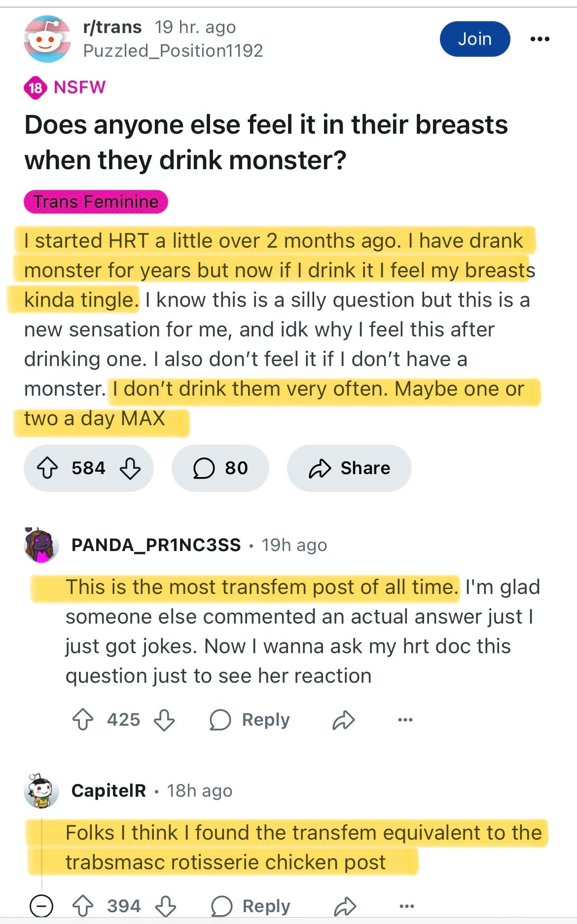Reply to CapitelR's comment

[x=251, y=906]
